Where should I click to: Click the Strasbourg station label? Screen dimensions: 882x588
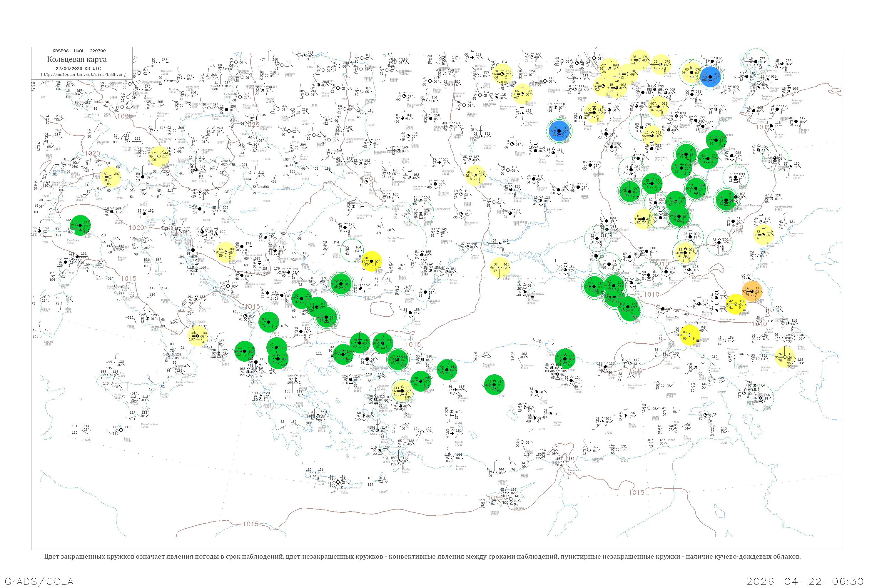point(103,142)
